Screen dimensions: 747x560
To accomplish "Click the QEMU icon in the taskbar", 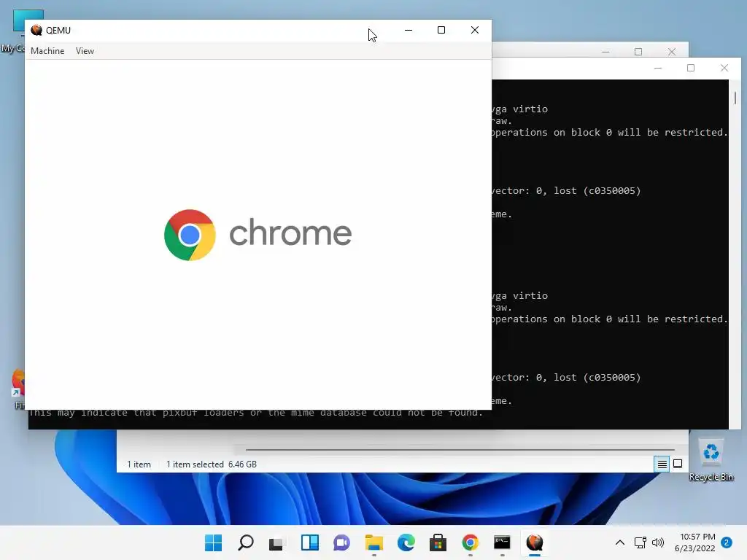I will 535,542.
